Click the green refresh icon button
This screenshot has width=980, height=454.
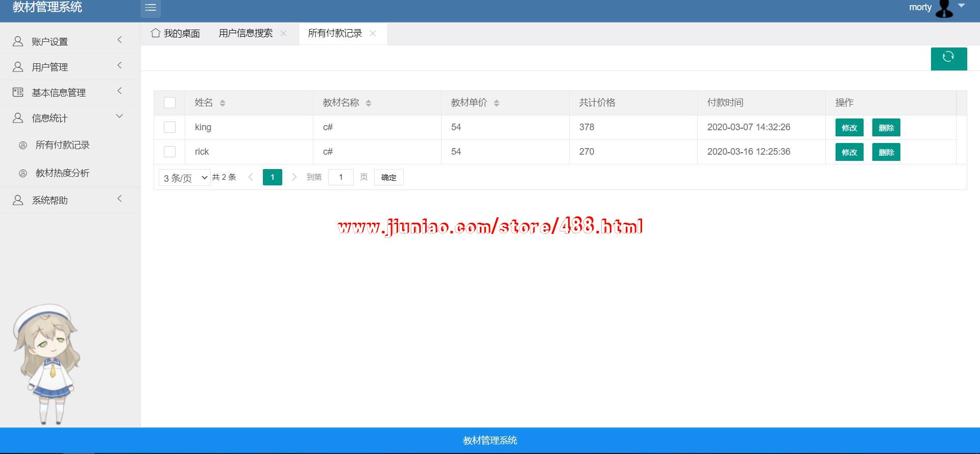(948, 58)
